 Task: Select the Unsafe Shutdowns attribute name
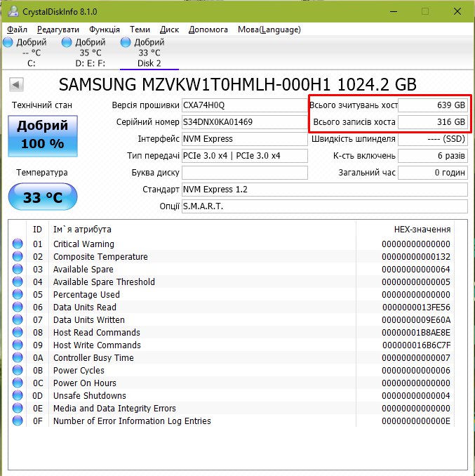pos(90,395)
